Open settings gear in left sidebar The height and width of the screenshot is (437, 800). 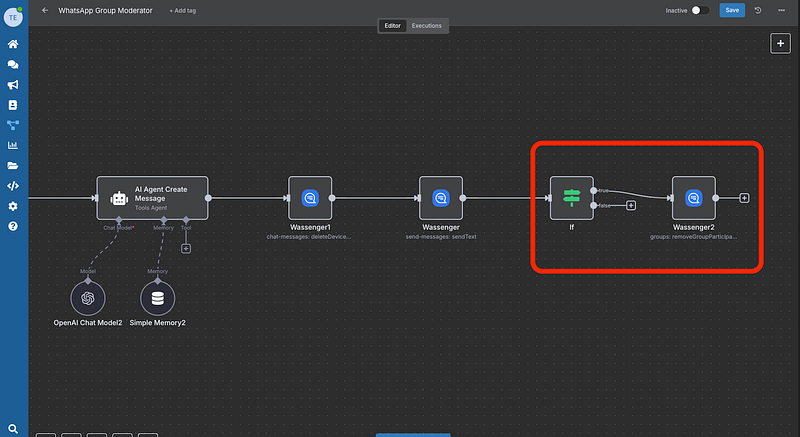coord(13,206)
